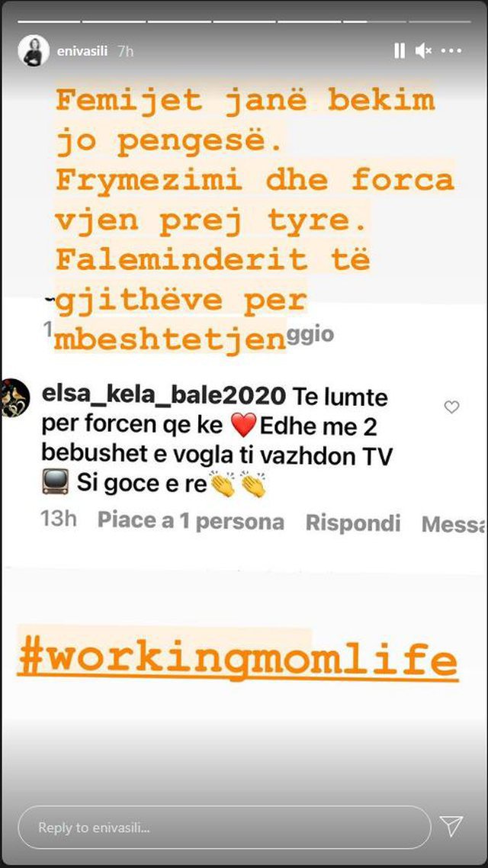Open elsa_kela_bale2020 avatar
Image resolution: width=488 pixels, height=868 pixels.
point(15,398)
